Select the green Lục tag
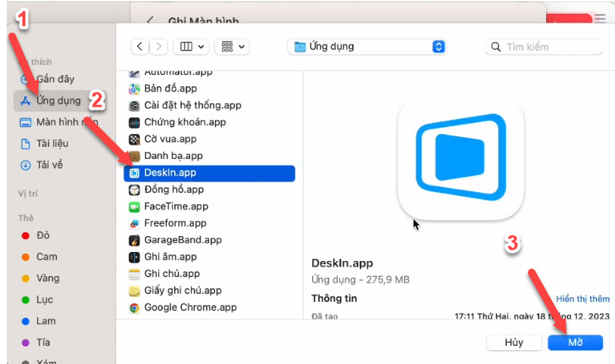This screenshot has height=364, width=615. click(37, 300)
